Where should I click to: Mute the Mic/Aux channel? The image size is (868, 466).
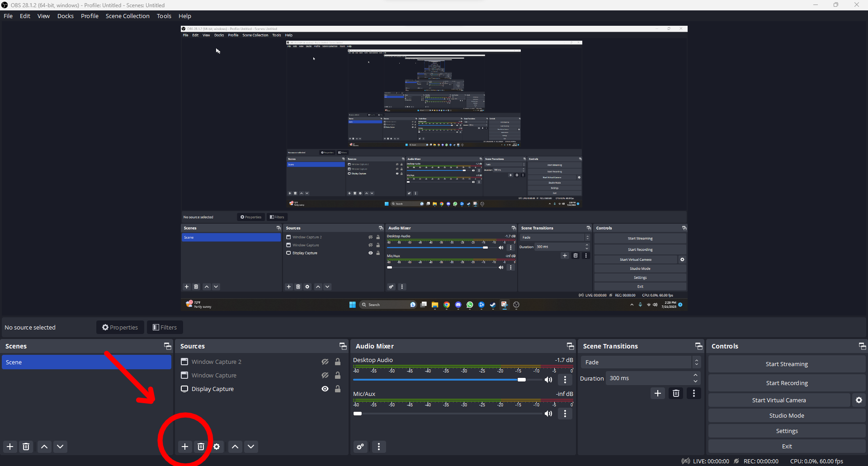(x=548, y=414)
